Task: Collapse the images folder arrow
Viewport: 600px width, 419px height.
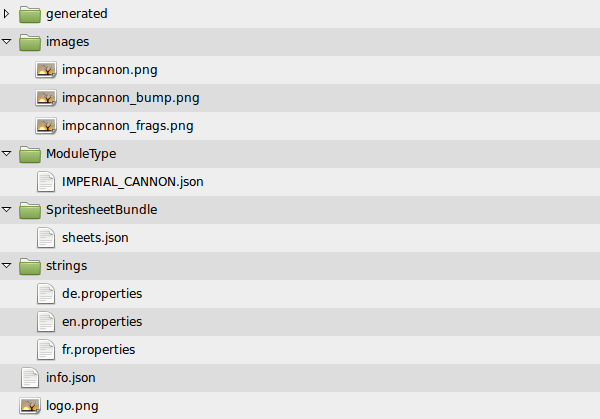Action: coord(7,41)
